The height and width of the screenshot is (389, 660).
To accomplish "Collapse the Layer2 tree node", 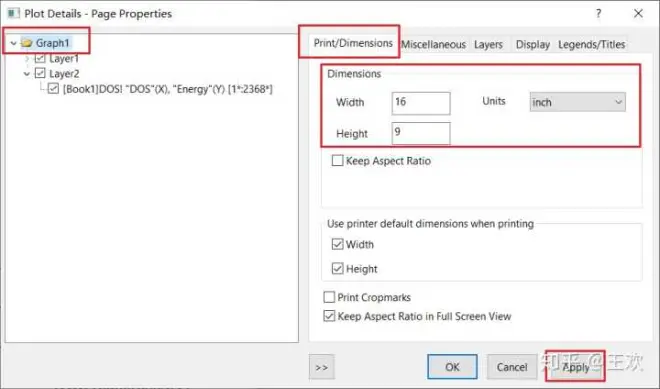I will [27, 74].
